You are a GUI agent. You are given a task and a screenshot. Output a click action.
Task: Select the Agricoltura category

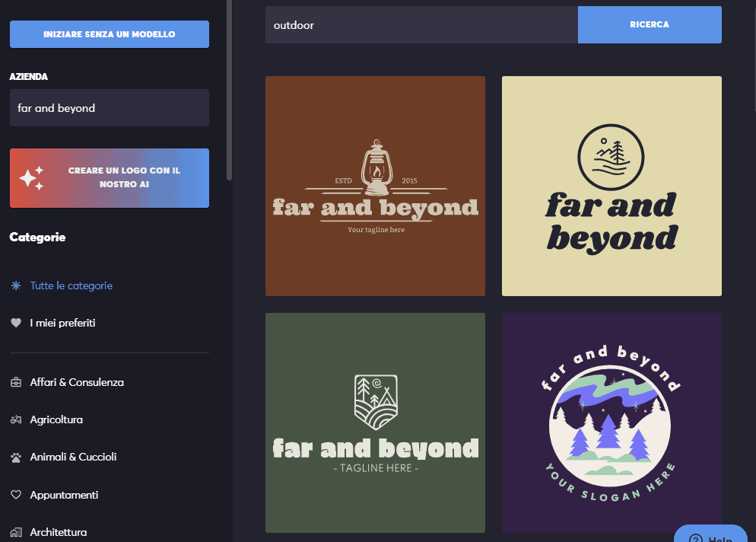(x=56, y=420)
